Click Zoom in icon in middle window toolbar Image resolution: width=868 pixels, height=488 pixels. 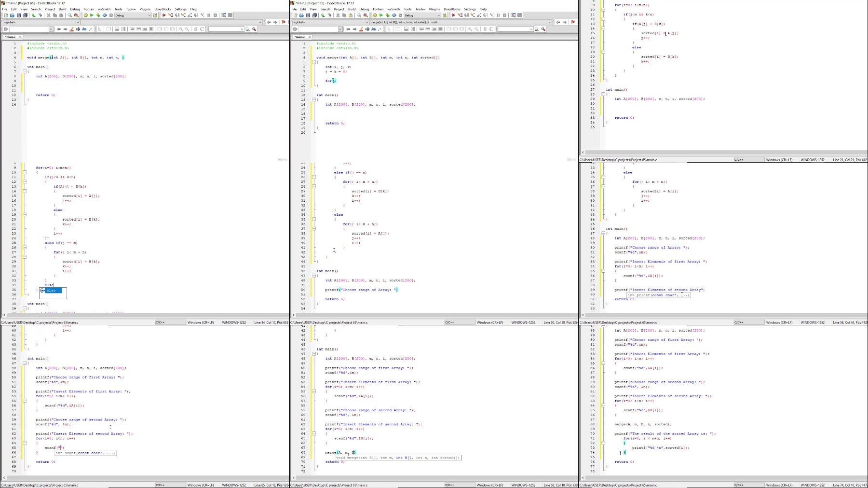point(470,29)
